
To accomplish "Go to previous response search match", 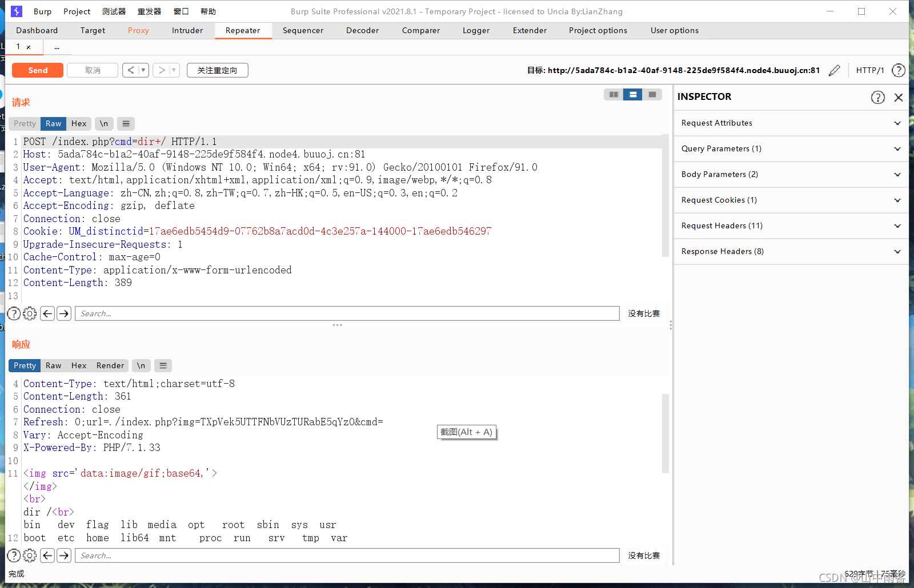I will 48,555.
